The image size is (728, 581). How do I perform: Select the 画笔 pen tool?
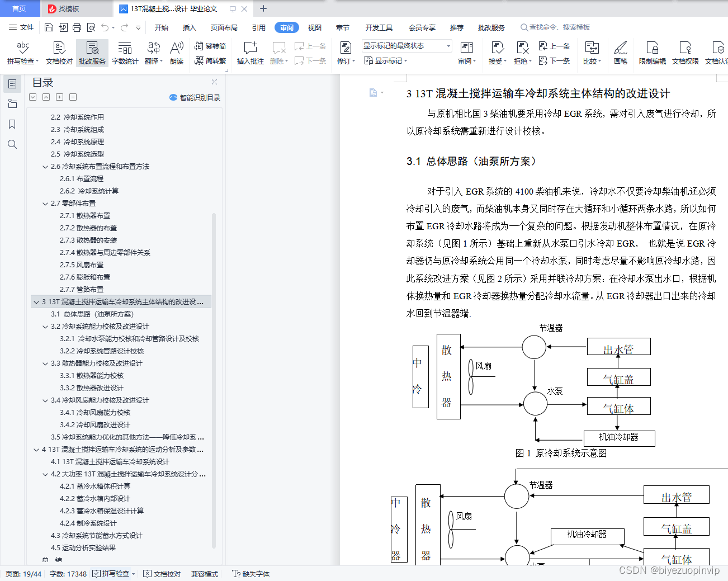pyautogui.click(x=621, y=53)
